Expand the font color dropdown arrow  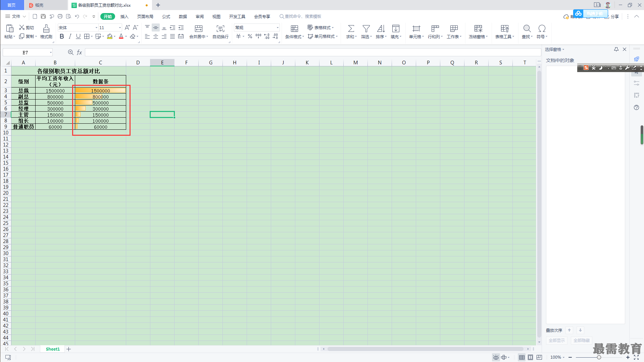pos(126,37)
